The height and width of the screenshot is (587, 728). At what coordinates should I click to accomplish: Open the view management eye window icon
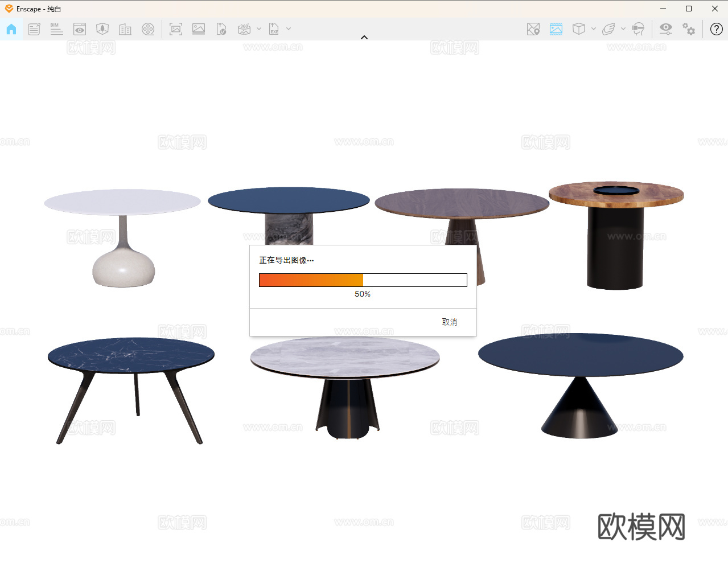[x=80, y=29]
